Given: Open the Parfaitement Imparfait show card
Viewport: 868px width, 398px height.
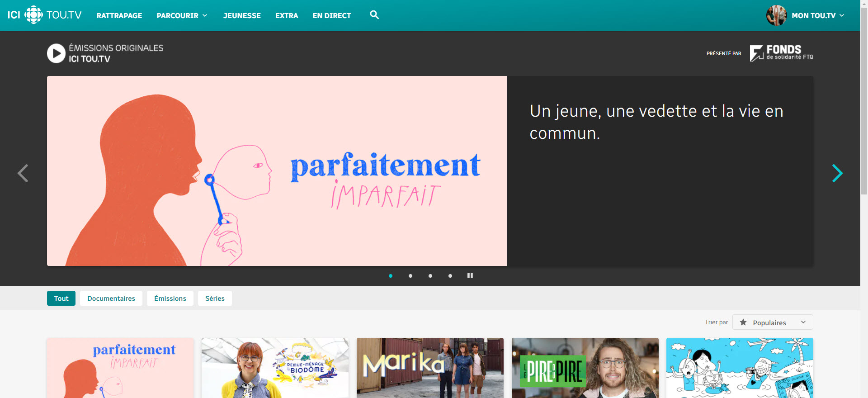Looking at the screenshot, I should 120,368.
